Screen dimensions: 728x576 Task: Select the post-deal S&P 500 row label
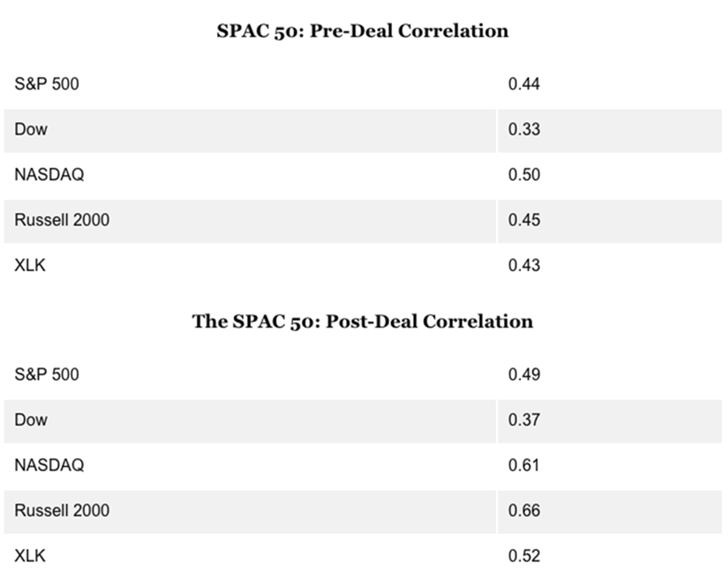point(47,375)
